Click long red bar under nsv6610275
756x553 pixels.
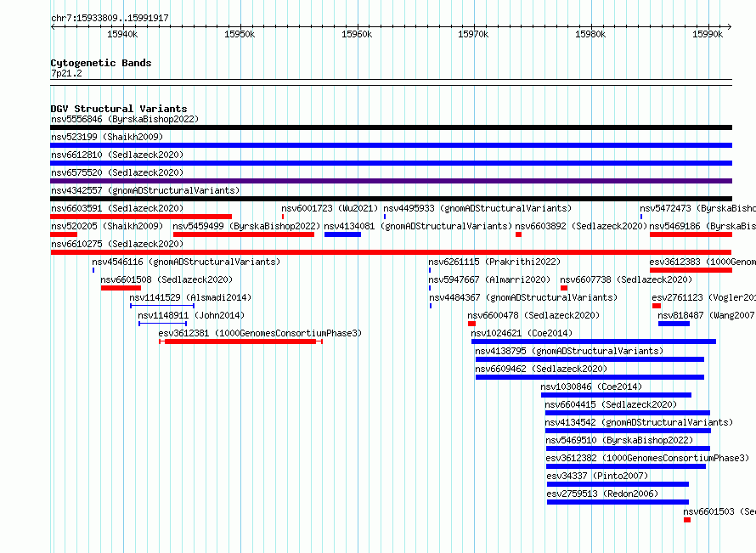(391, 252)
